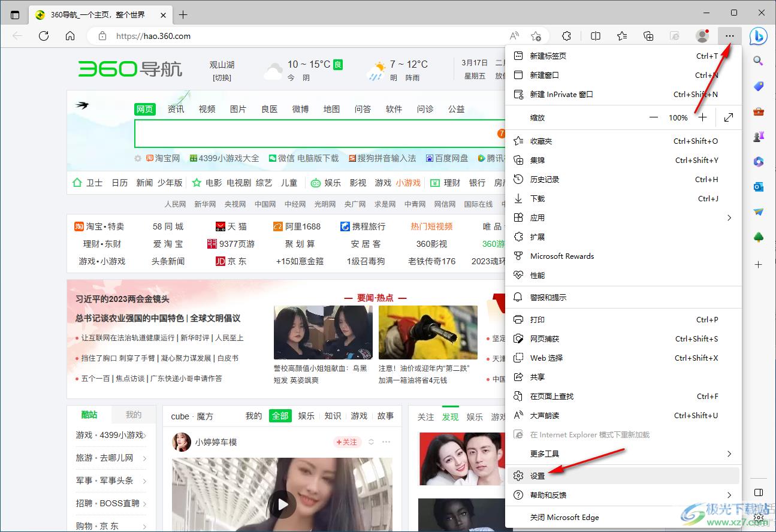Open the sidebar Outlook icon
This screenshot has width=776, height=532.
(x=758, y=187)
